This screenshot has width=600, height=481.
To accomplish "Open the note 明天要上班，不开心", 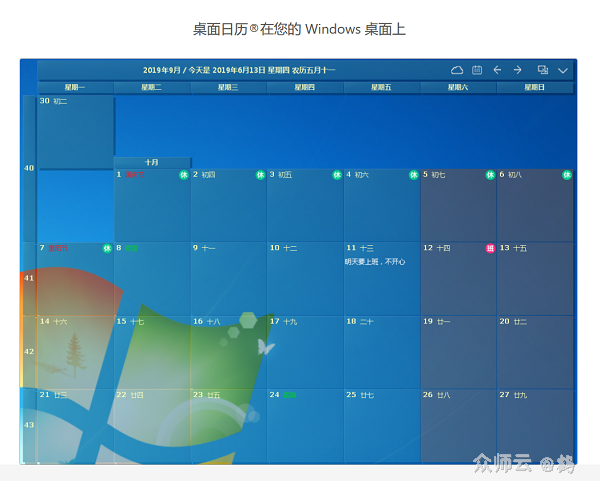I will pos(375,262).
